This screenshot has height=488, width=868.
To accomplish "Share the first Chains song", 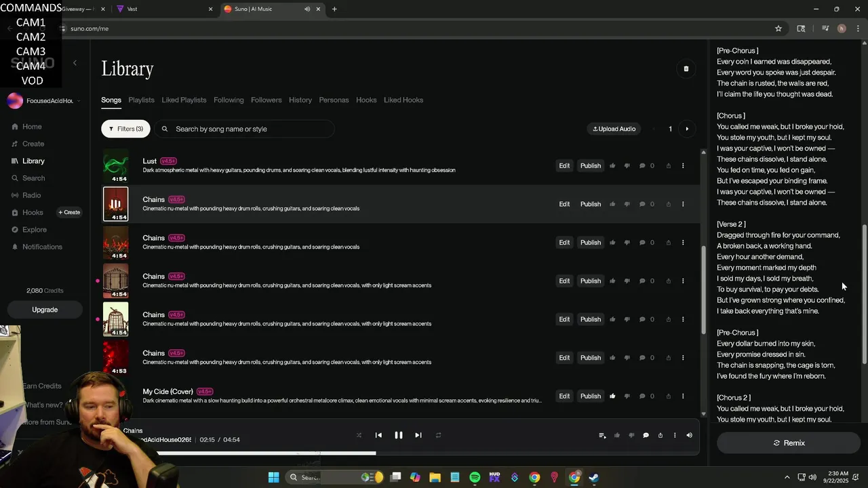I will (x=669, y=204).
